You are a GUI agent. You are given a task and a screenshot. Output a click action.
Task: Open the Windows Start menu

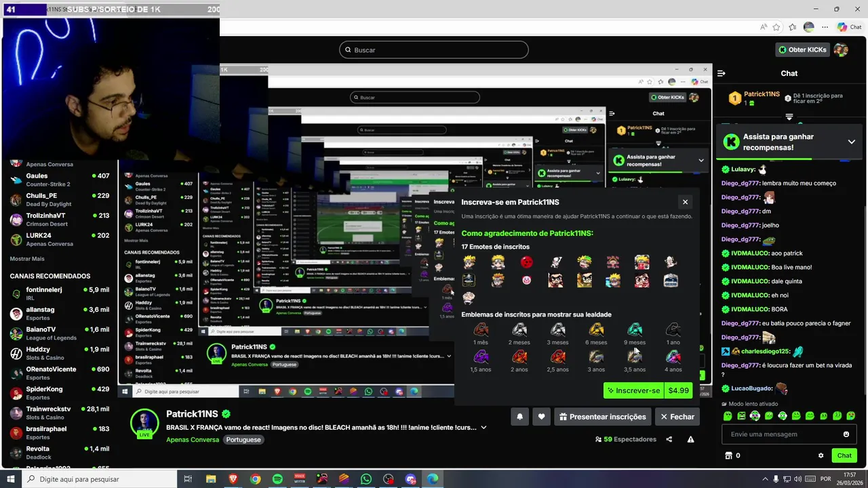(x=12, y=479)
